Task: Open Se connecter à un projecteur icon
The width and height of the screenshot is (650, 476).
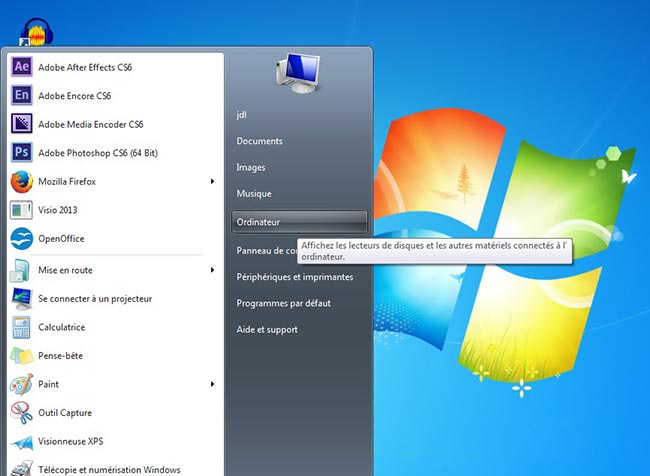Action: click(22, 299)
